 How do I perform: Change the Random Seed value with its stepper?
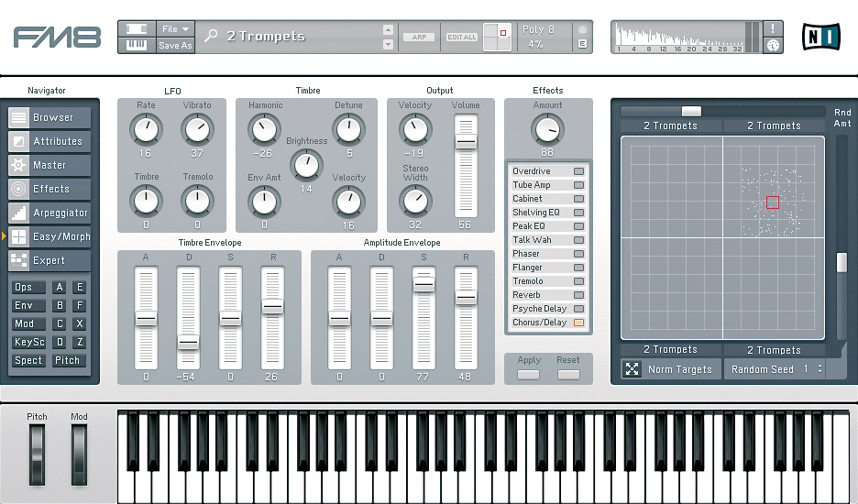[819, 368]
